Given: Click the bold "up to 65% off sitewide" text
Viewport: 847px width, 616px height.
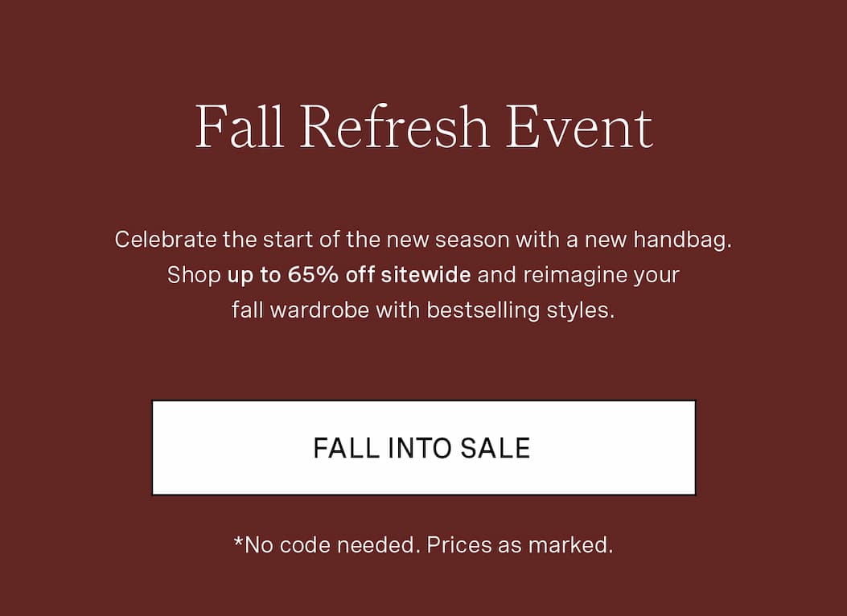Looking at the screenshot, I should click(x=348, y=275).
